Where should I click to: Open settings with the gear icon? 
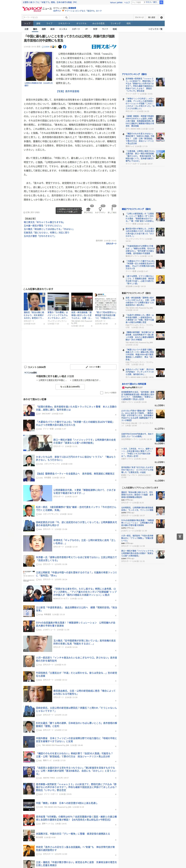click(161, 17)
